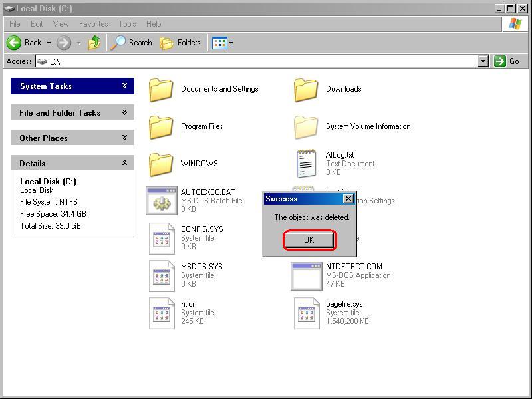Viewport: 532px width, 399px height.
Task: Click the NTDETECT.COM file name
Action: coord(354,267)
